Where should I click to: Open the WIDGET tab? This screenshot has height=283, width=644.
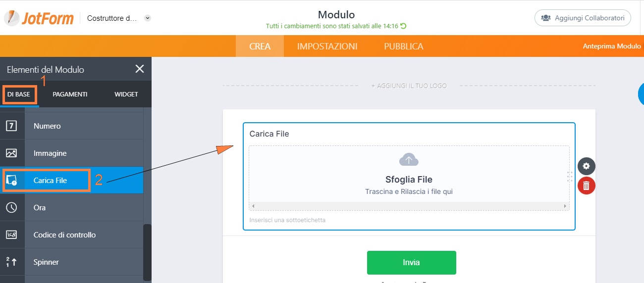[126, 94]
